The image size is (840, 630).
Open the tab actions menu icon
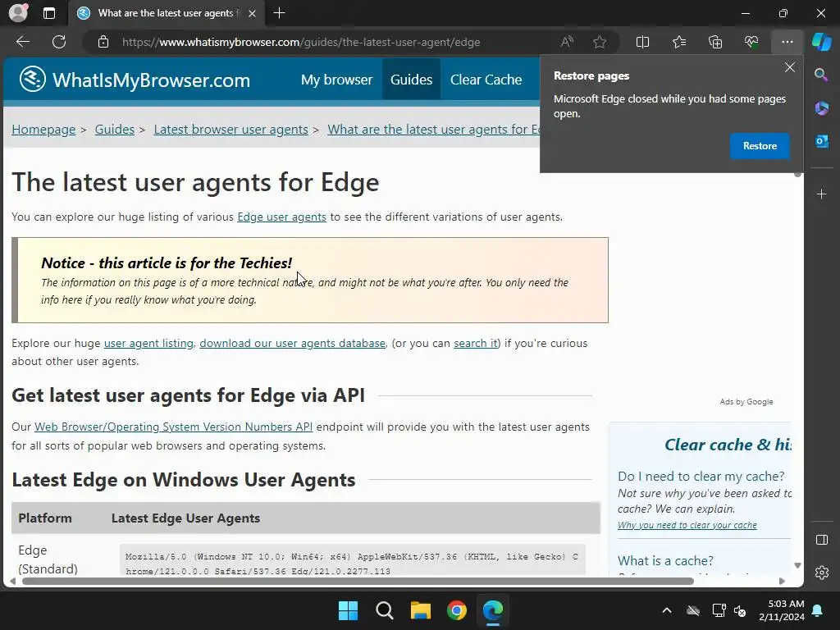49,13
